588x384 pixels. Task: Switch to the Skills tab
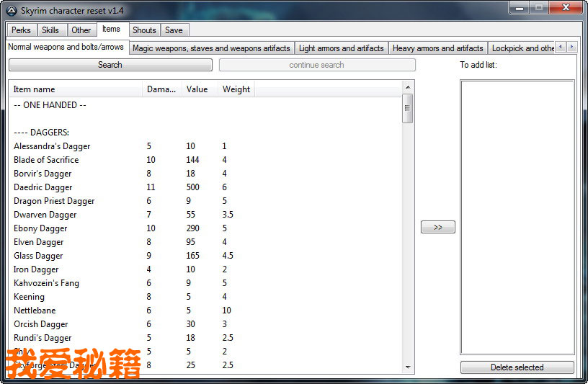[50, 30]
